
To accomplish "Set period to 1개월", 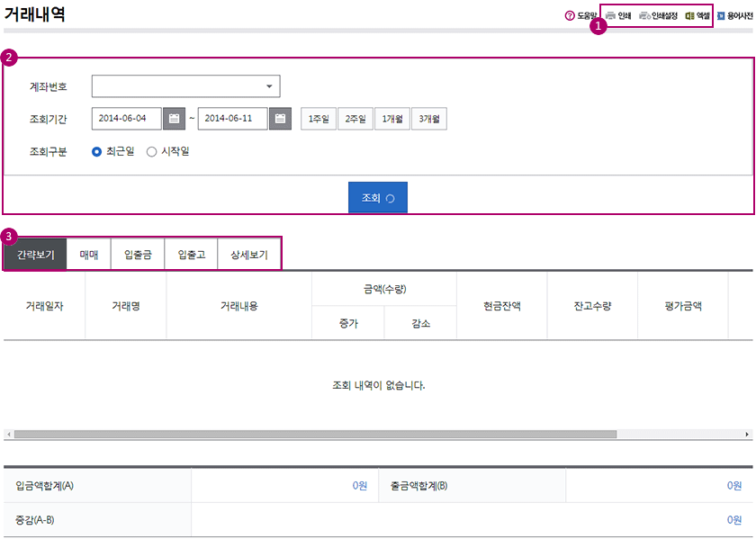I will point(392,119).
